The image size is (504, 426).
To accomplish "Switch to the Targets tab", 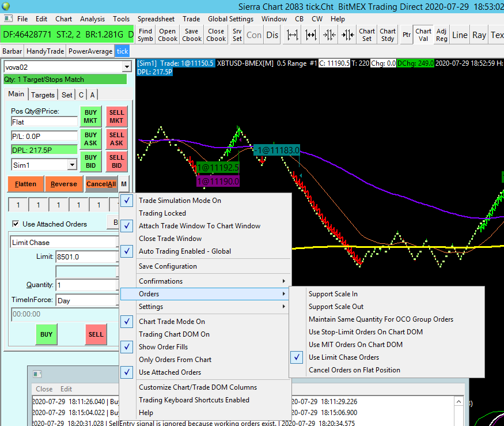I will (x=43, y=95).
